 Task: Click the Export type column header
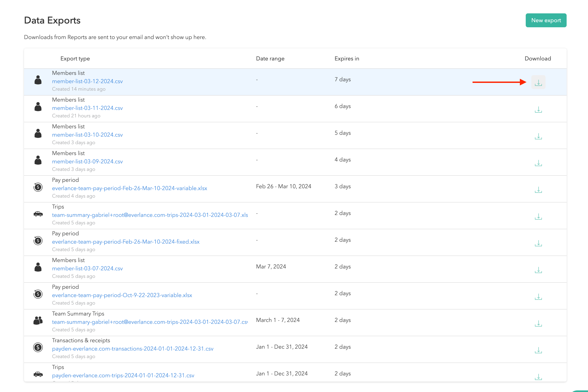point(75,59)
